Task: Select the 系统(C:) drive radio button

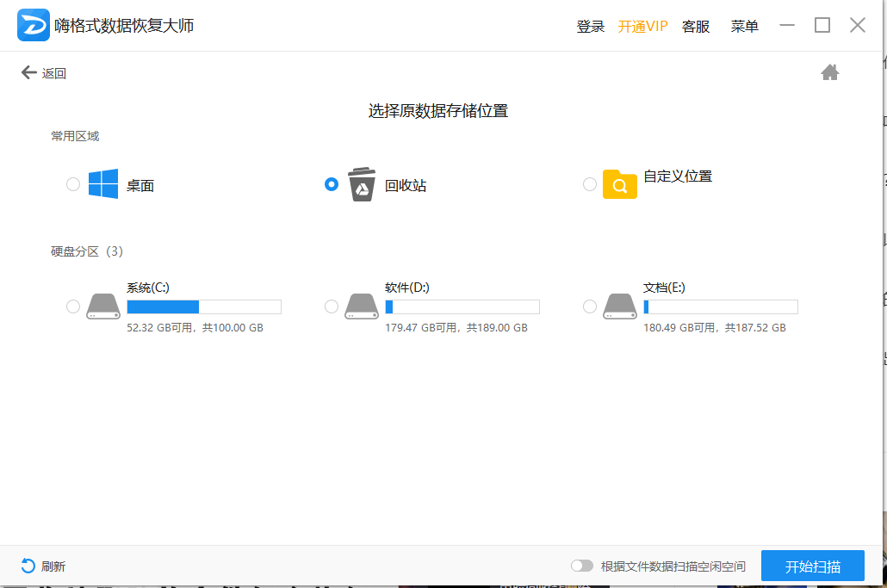Action: [x=73, y=306]
